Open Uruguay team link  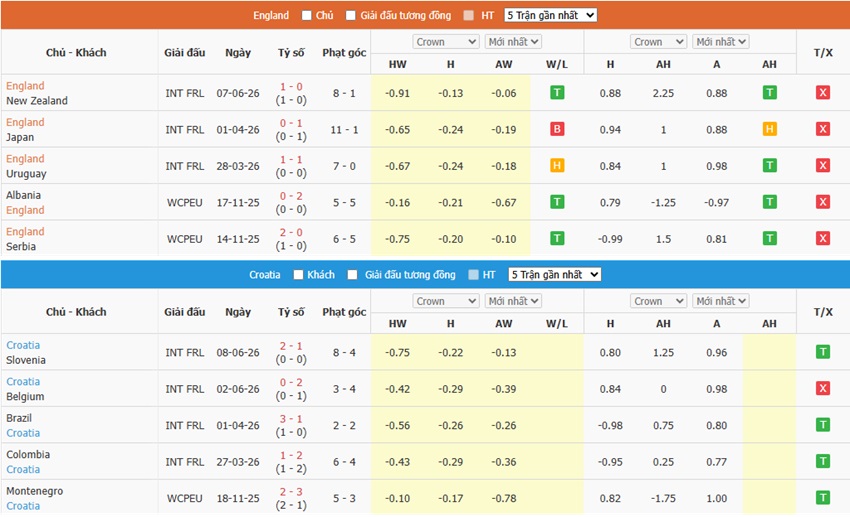point(26,173)
